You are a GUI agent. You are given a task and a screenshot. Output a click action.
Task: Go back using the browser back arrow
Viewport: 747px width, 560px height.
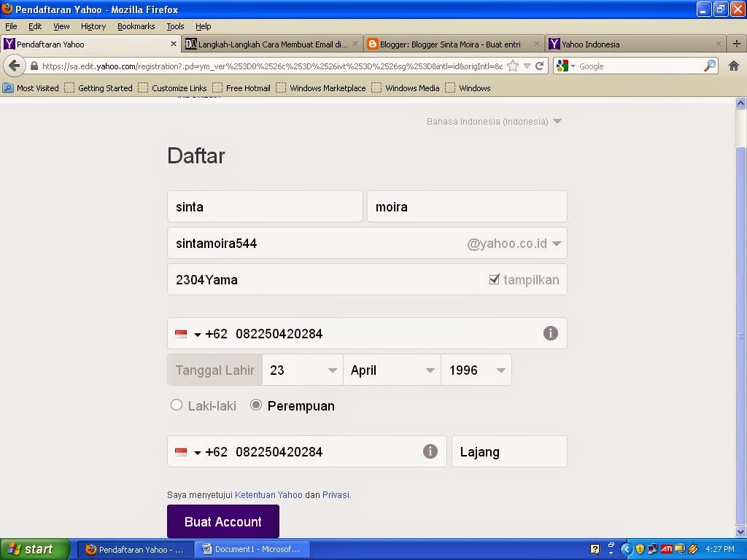(x=15, y=66)
